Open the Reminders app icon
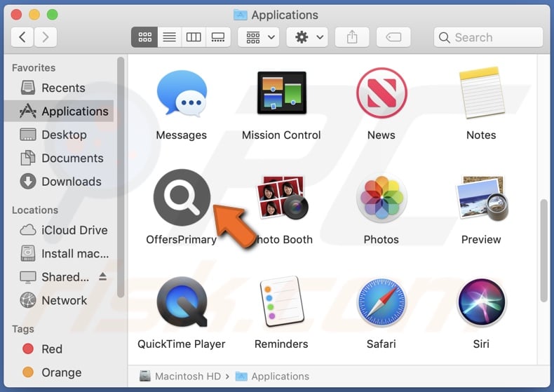554x392 pixels. pos(282,302)
